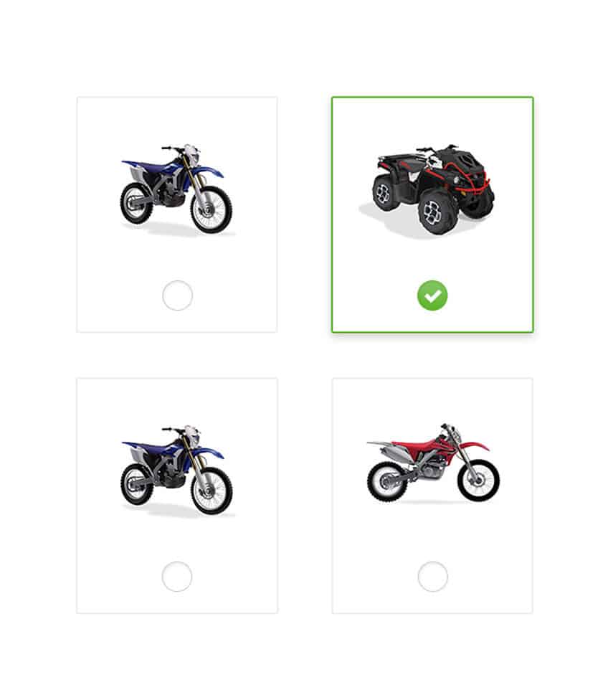
Task: Click the lower blue motocross bike image
Action: 177,470
